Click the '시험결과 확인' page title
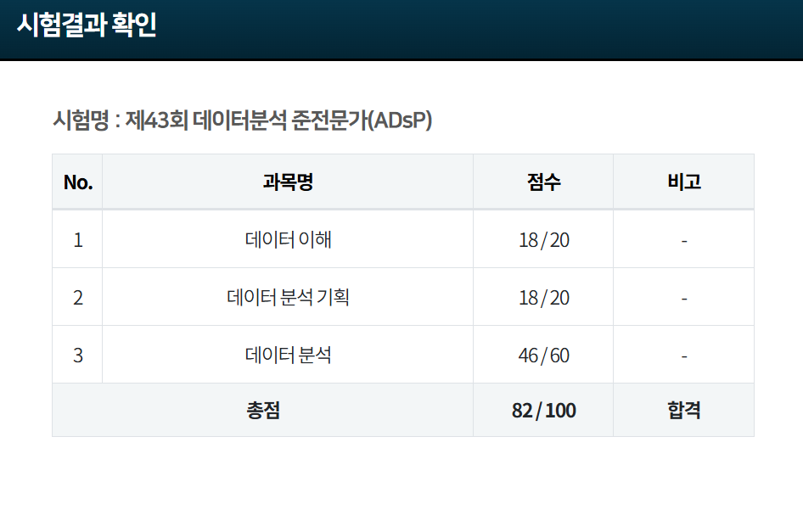The width and height of the screenshot is (803, 532). (87, 24)
